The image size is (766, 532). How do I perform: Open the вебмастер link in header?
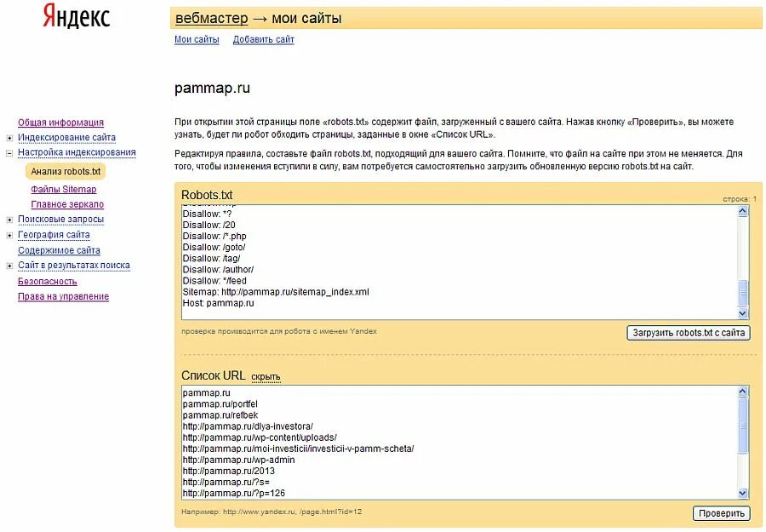click(212, 18)
